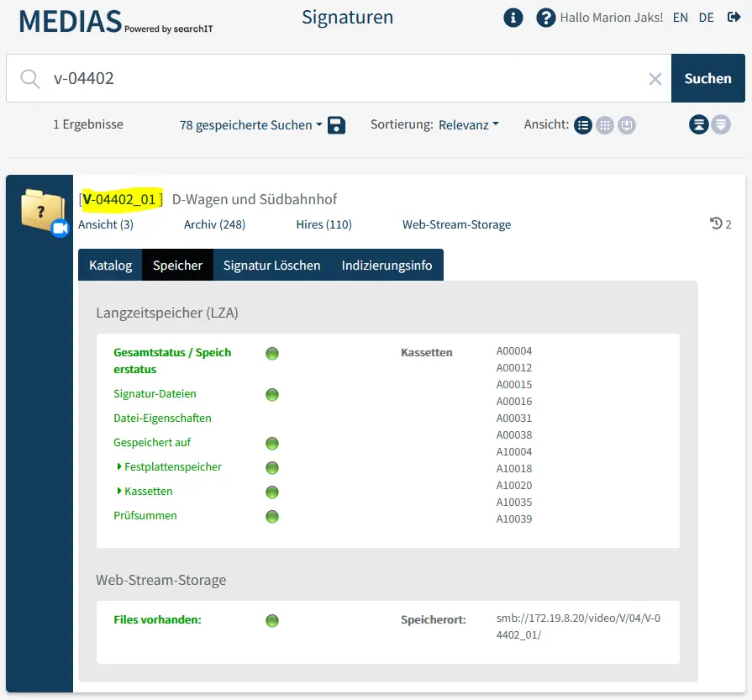Open the info icon in the header
Screen dimensions: 752x700
pos(513,18)
